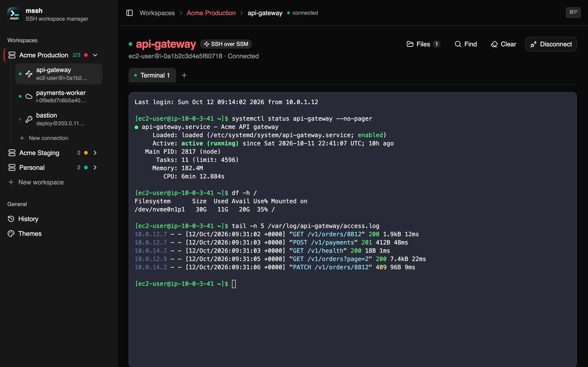Collapse the Acme Production workspace
The height and width of the screenshot is (367, 588).
(95, 55)
